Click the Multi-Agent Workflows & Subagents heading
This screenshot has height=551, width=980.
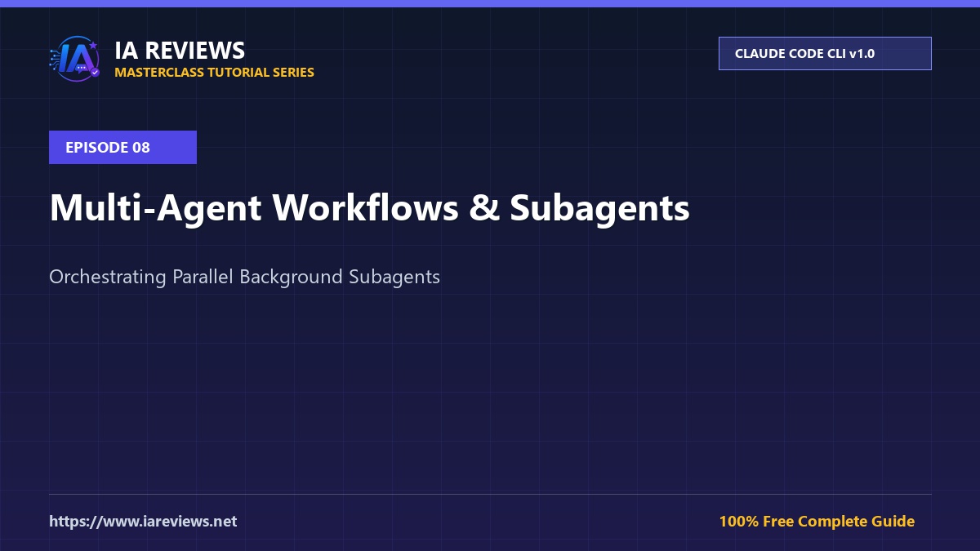click(x=369, y=208)
